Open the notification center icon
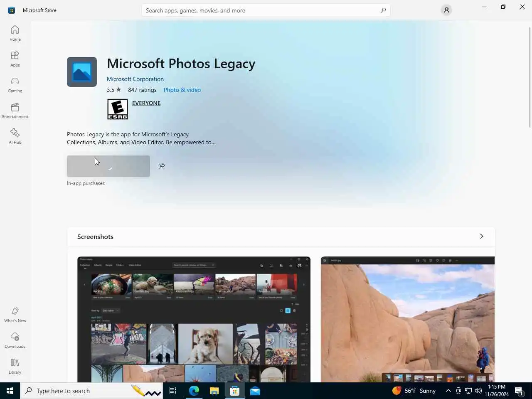The image size is (532, 399). (x=519, y=391)
